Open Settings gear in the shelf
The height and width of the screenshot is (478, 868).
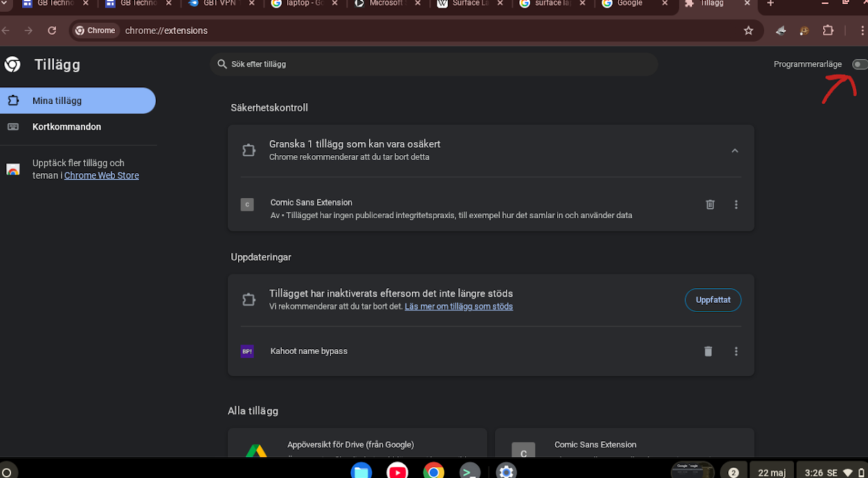[x=506, y=472]
